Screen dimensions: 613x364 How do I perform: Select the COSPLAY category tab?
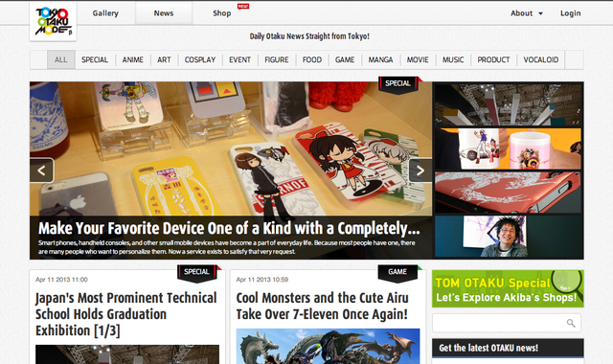click(200, 59)
